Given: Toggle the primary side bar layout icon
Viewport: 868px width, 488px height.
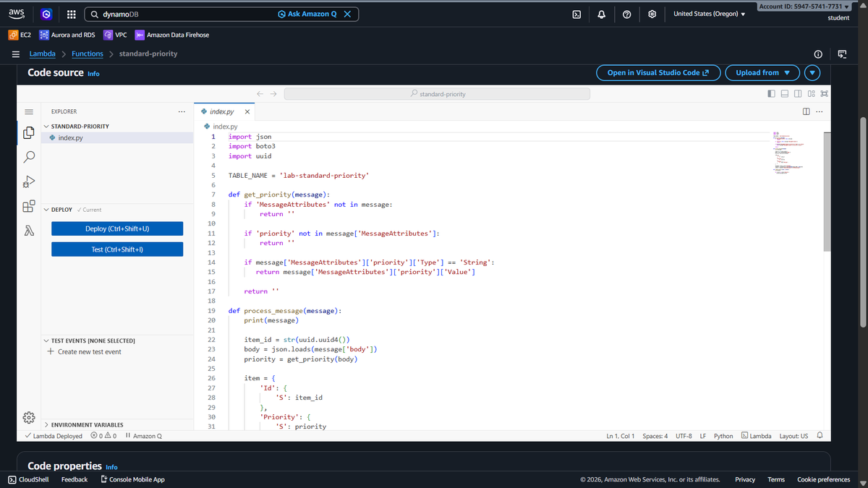Looking at the screenshot, I should (x=772, y=94).
